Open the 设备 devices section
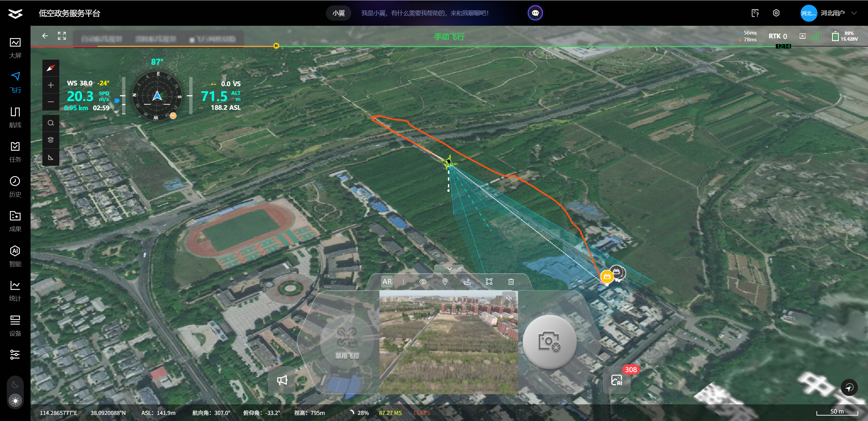 click(x=15, y=326)
